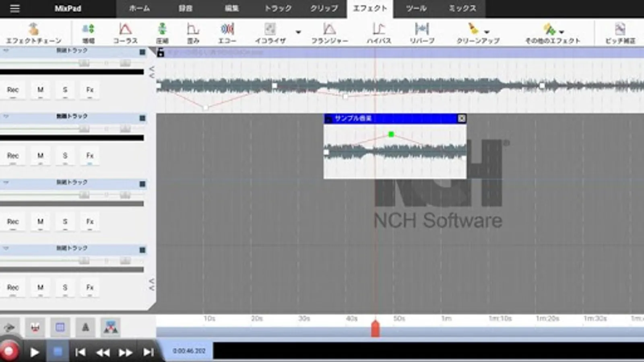Open Fx for the first track
This screenshot has width=644, height=362.
click(x=90, y=90)
